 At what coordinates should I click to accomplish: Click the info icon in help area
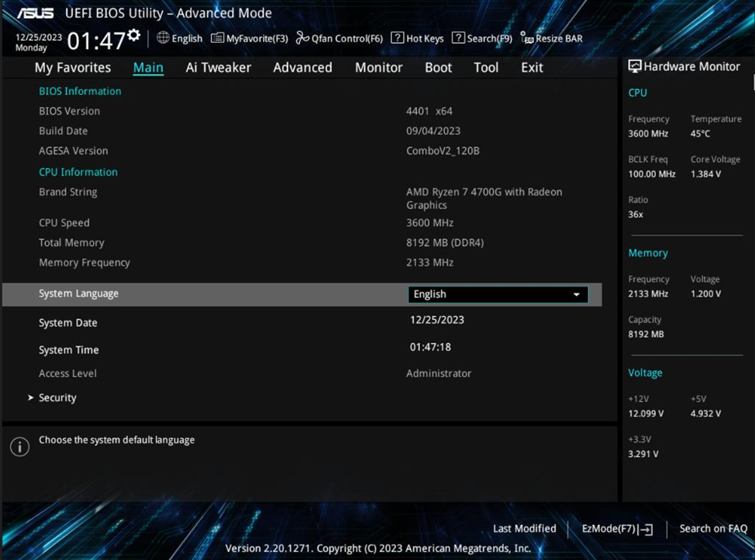20,447
